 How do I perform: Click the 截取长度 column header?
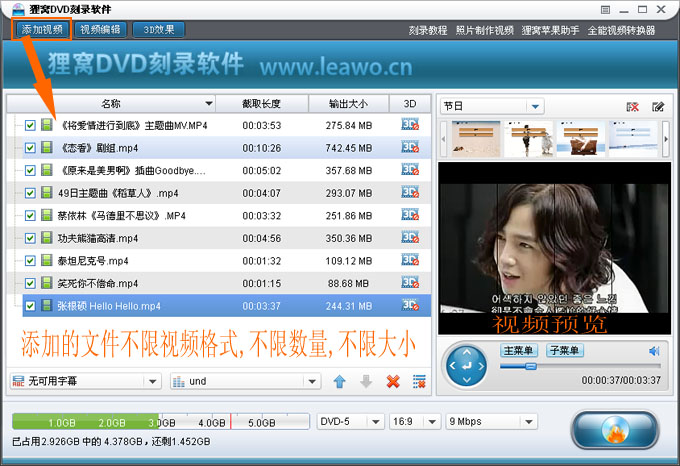(262, 104)
